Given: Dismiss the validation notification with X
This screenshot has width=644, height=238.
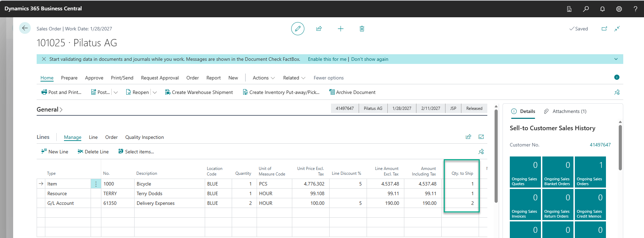Looking at the screenshot, I should coord(44,59).
